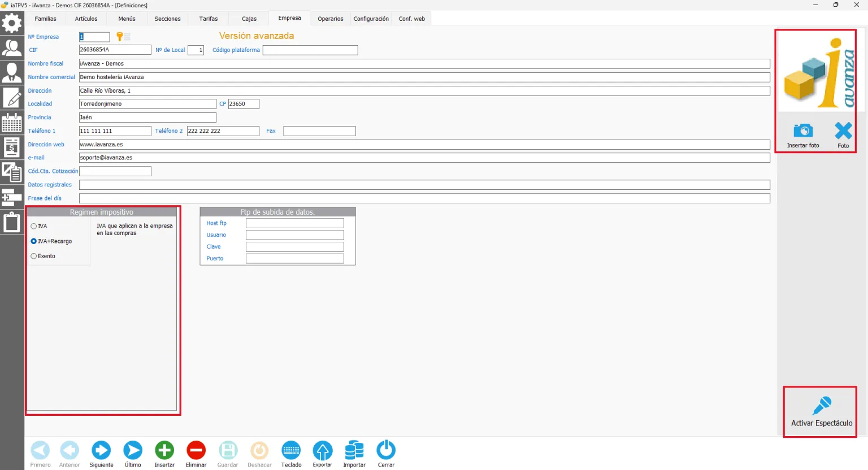Switch to the Artículos tab
Viewport: 868px width, 470px height.
86,19
